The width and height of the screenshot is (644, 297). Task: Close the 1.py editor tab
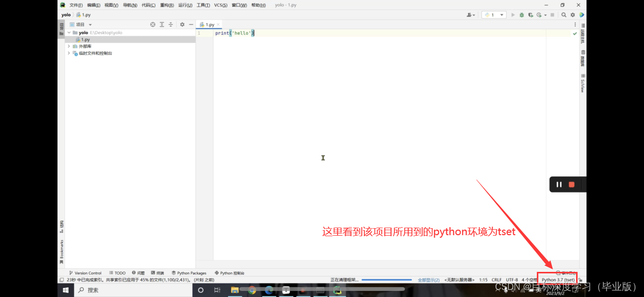click(218, 24)
